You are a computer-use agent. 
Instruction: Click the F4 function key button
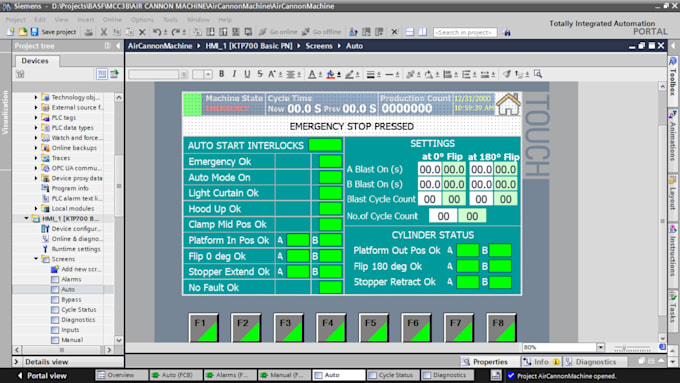click(x=331, y=327)
